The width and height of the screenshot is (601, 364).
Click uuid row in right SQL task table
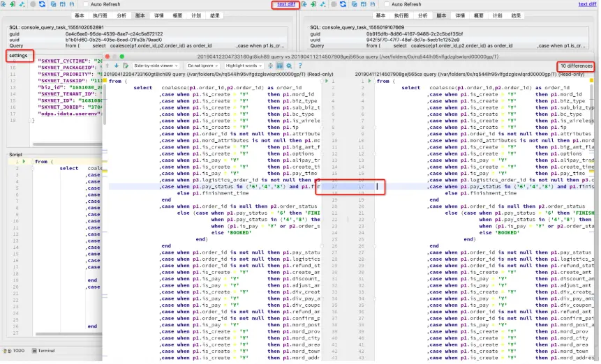click(448, 40)
